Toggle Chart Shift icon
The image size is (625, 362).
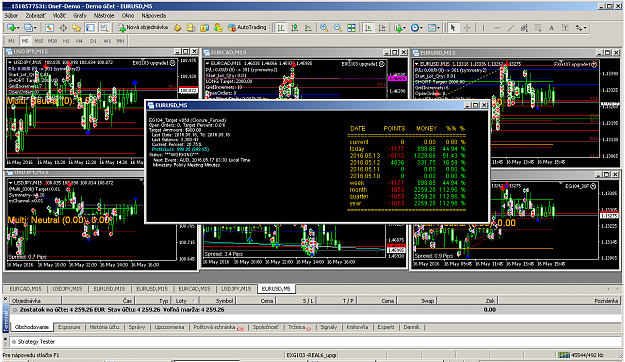pyautogui.click(x=381, y=28)
